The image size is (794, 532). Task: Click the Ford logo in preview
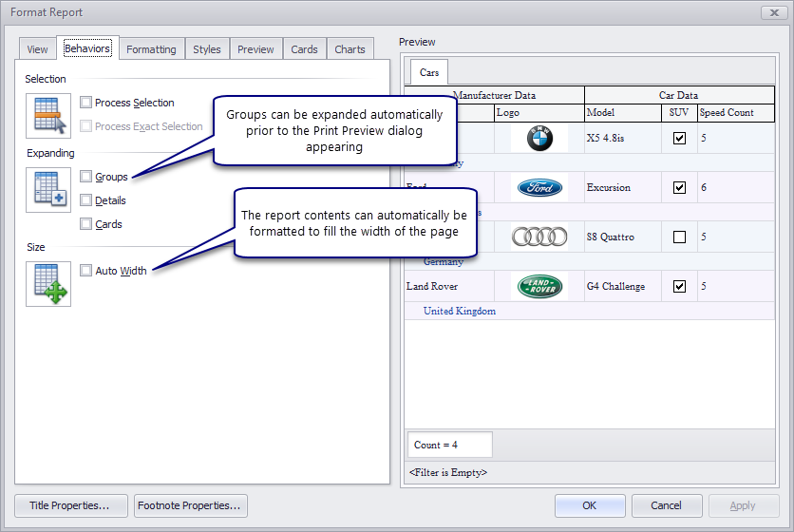pyautogui.click(x=539, y=188)
